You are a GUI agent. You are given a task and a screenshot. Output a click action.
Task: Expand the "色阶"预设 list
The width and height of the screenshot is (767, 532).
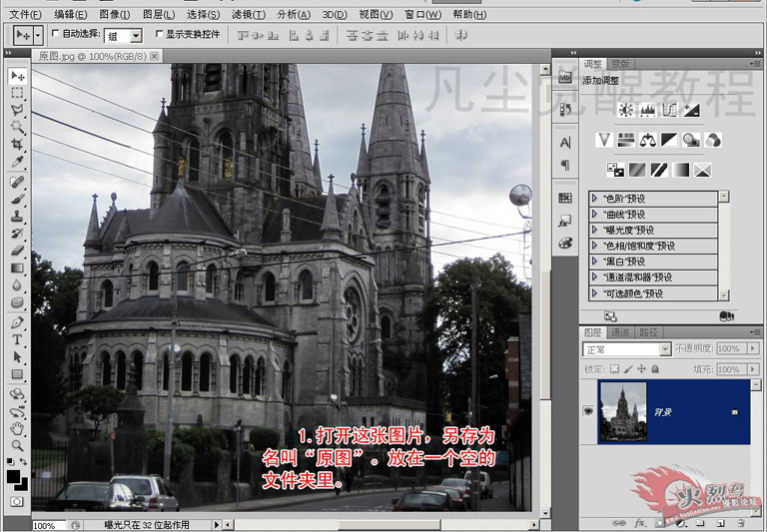[595, 198]
